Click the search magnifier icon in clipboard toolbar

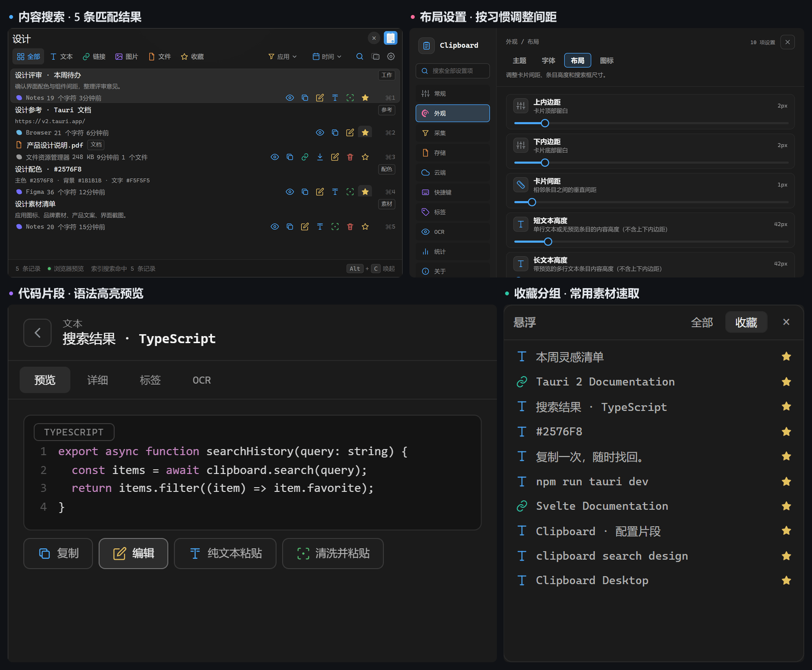(360, 57)
